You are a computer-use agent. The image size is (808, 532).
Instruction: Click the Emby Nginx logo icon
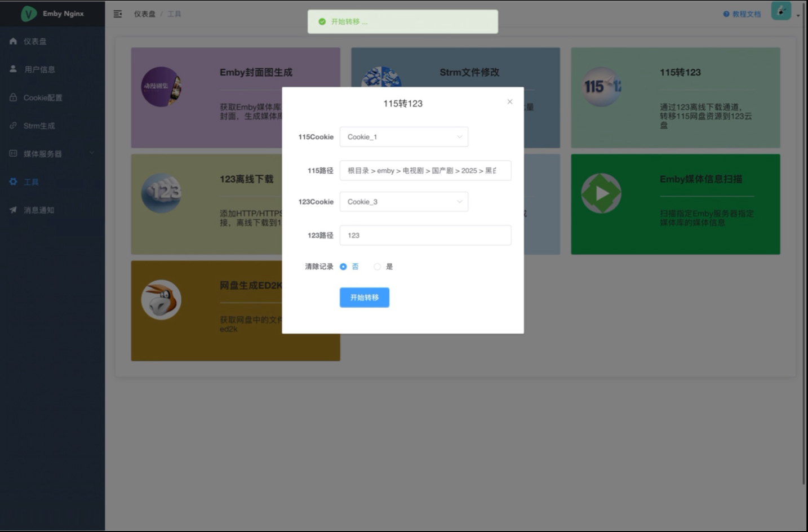click(29, 14)
